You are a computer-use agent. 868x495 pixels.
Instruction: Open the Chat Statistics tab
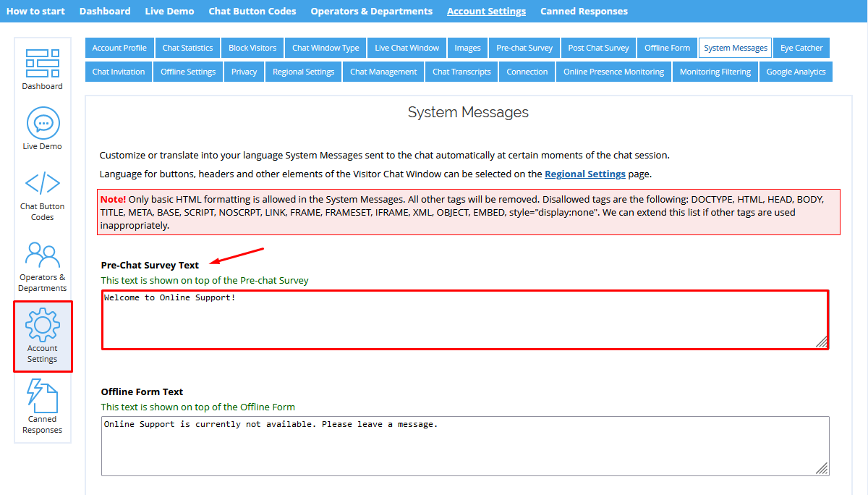[187, 47]
